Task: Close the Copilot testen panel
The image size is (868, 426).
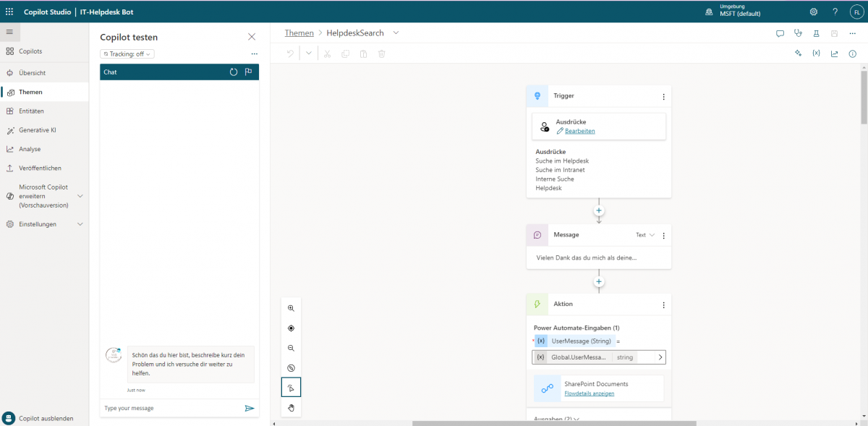Action: 252,37
